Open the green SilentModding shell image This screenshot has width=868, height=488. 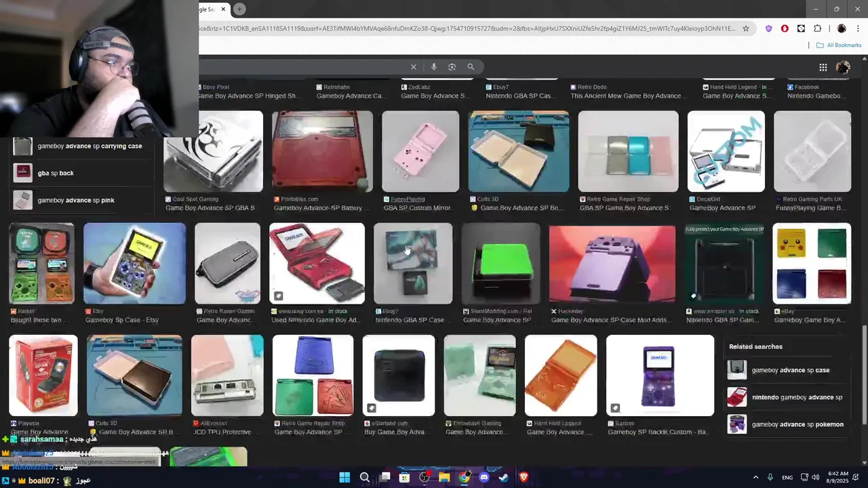click(x=500, y=263)
